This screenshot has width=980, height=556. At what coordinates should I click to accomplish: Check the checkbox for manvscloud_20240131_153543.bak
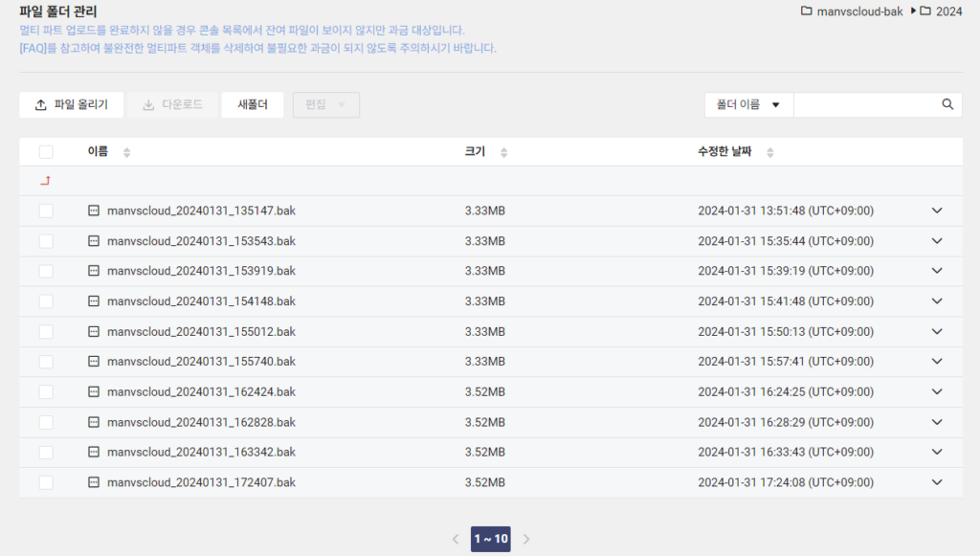[45, 240]
